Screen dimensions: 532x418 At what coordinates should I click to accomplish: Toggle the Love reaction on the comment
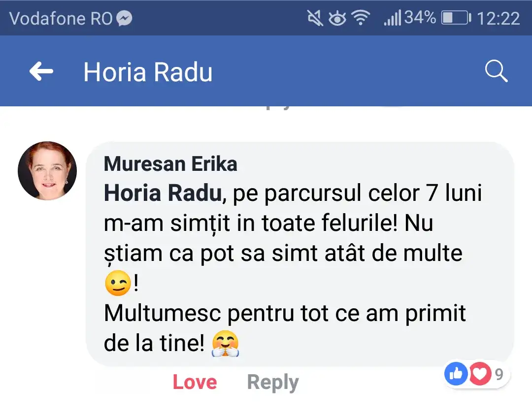point(195,382)
